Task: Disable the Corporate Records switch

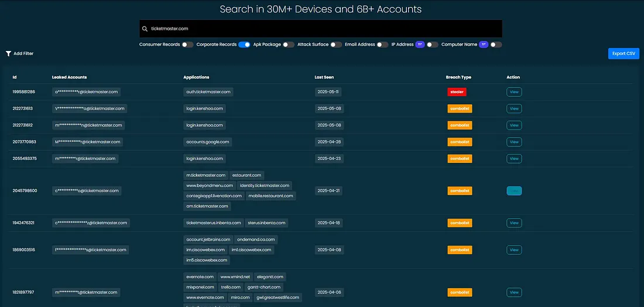Action: [244, 45]
